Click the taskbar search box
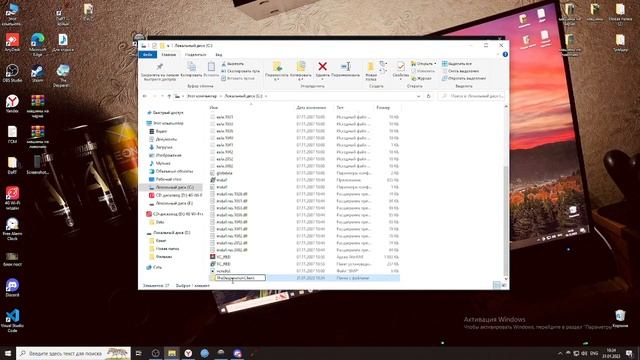Screen dimensions: 640x360 pos(73,353)
